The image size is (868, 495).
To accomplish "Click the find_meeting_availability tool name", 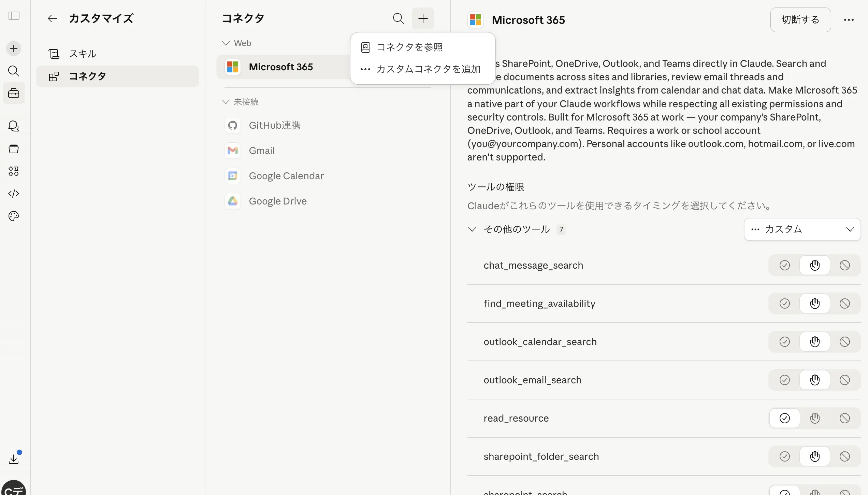I will [539, 303].
